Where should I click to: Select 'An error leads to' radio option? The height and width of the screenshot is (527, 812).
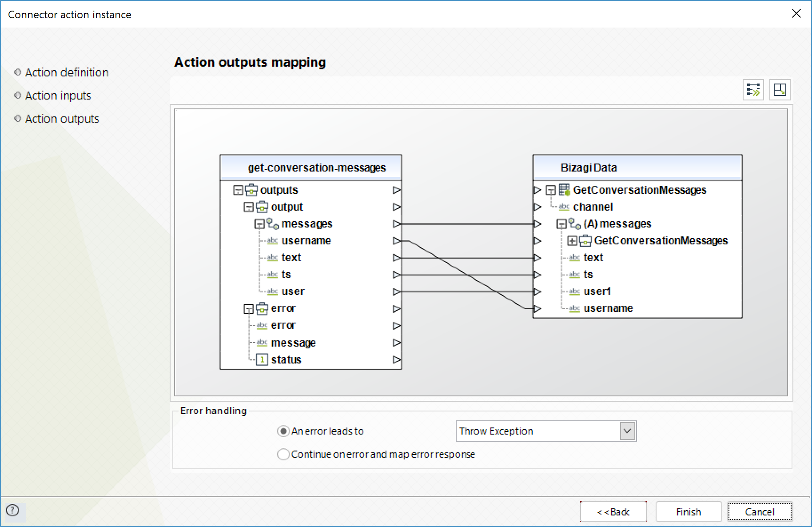click(x=283, y=431)
